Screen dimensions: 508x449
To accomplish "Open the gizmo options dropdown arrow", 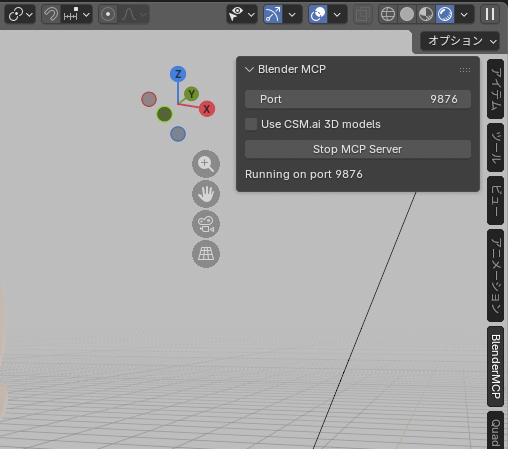I will point(292,14).
